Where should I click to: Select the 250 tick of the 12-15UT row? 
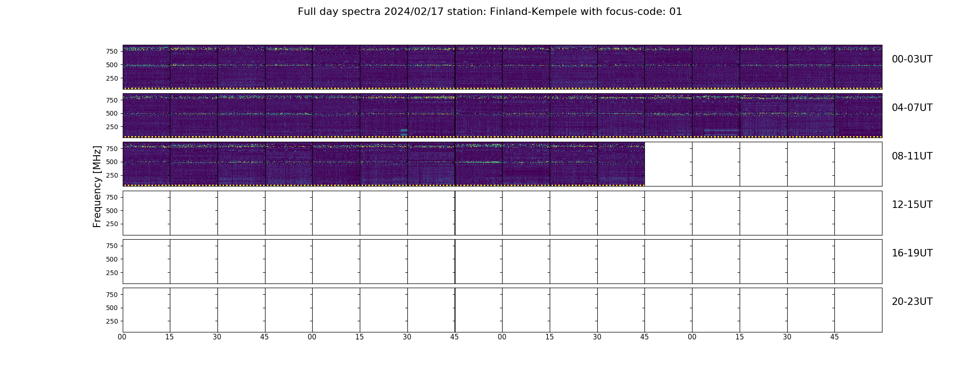click(112, 224)
